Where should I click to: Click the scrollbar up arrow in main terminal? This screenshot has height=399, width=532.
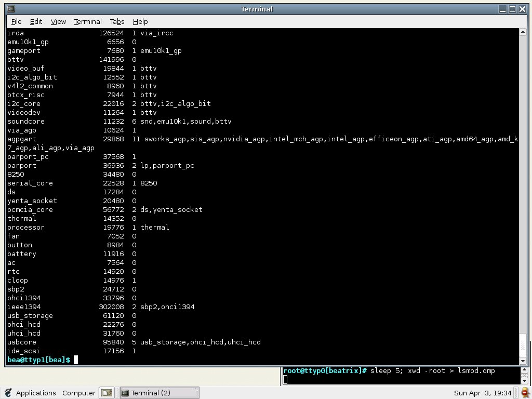523,32
